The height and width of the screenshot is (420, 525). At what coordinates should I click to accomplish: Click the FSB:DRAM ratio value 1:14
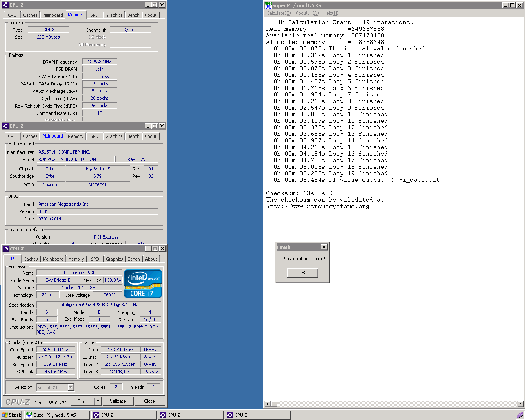coord(99,69)
